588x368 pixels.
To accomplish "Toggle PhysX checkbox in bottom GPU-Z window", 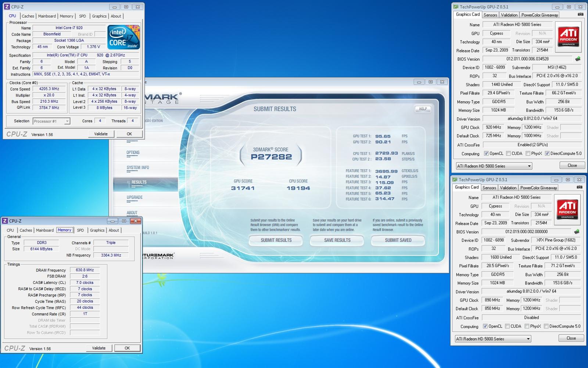I will [527, 326].
